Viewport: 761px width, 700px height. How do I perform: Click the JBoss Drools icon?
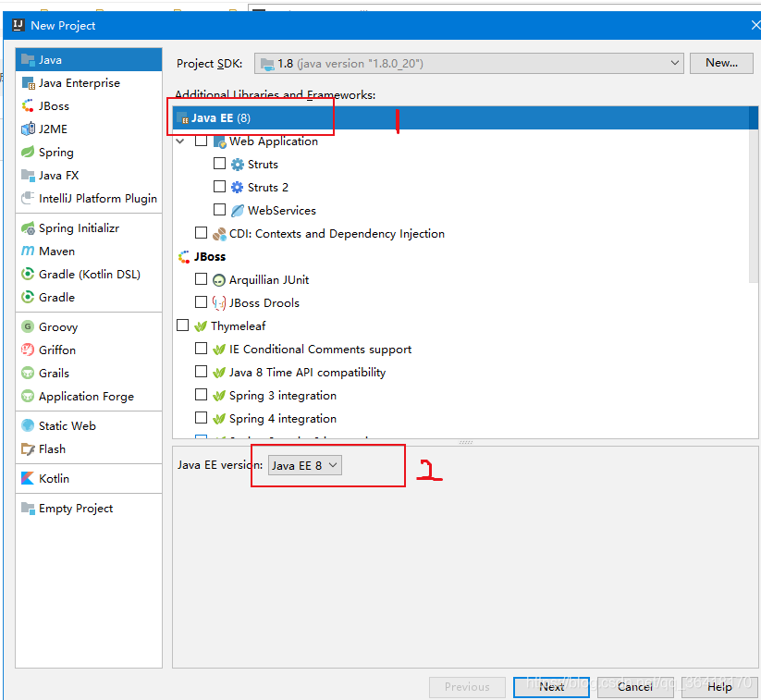(x=219, y=303)
